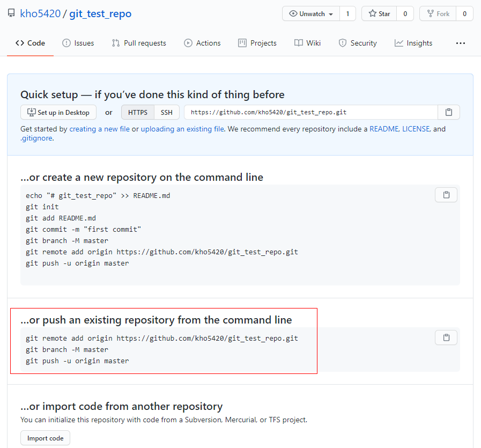The image size is (481, 448).
Task: Click Set up in Desktop button
Action: click(58, 112)
